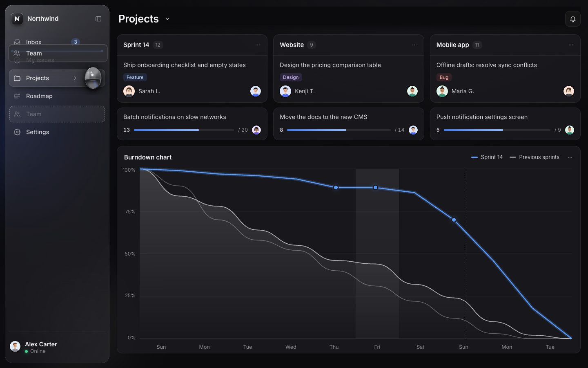Open the Website column options menu
Viewport: 588px width, 368px height.
414,45
